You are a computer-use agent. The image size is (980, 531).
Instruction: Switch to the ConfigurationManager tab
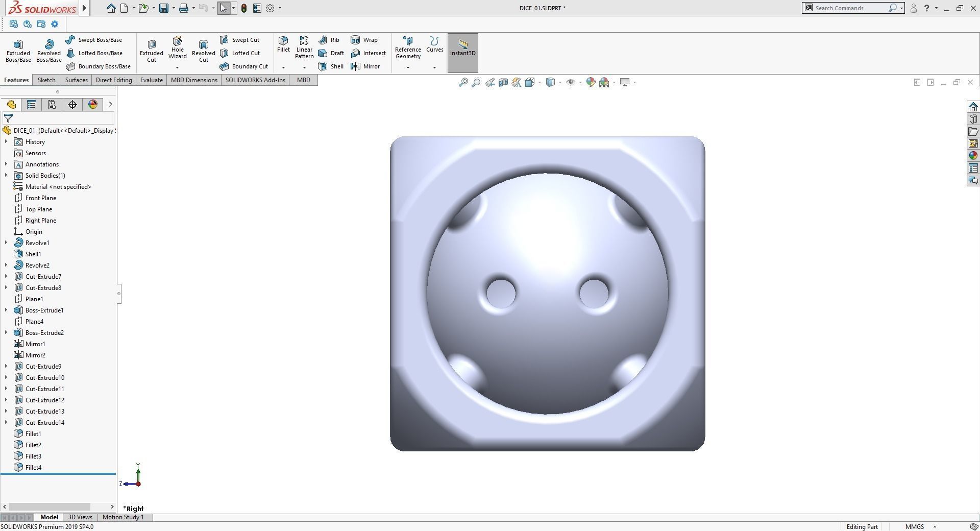(52, 105)
